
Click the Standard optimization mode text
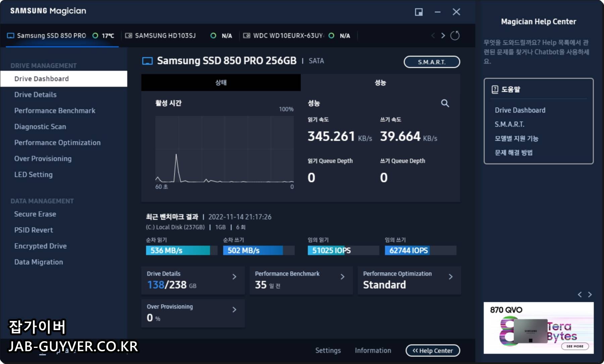tap(385, 285)
